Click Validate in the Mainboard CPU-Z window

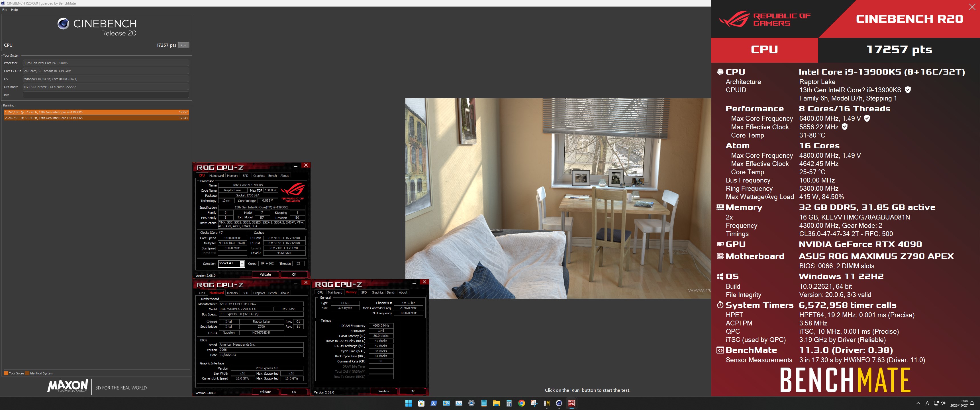tap(265, 392)
